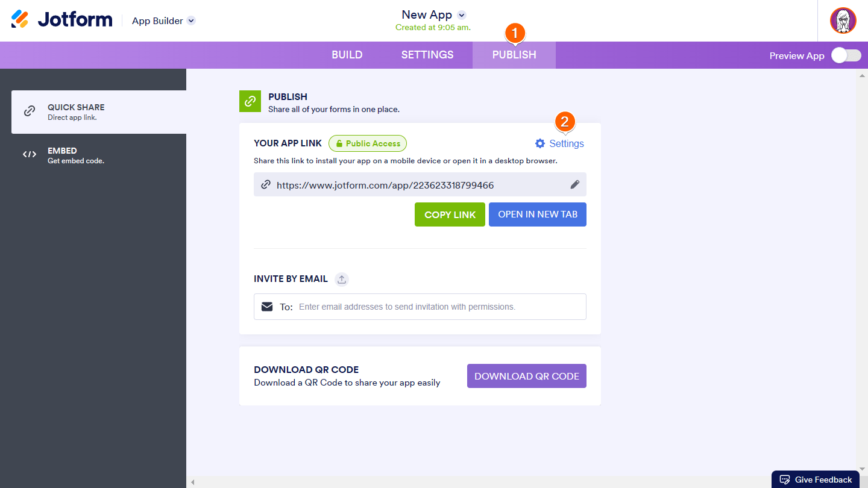Expand the App Builder dropdown

191,20
